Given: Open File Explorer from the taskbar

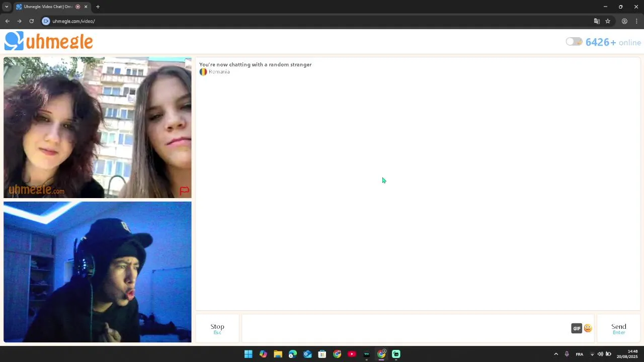Looking at the screenshot, I should [278, 354].
